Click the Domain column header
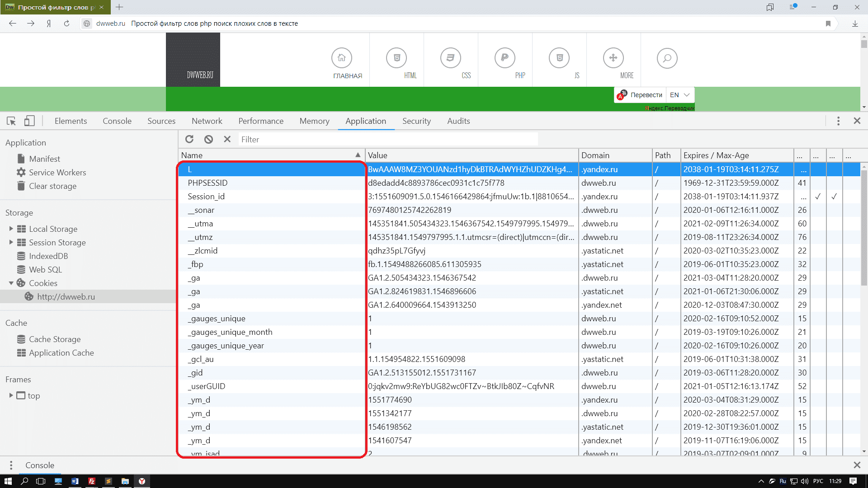The width and height of the screenshot is (868, 488). tap(615, 155)
